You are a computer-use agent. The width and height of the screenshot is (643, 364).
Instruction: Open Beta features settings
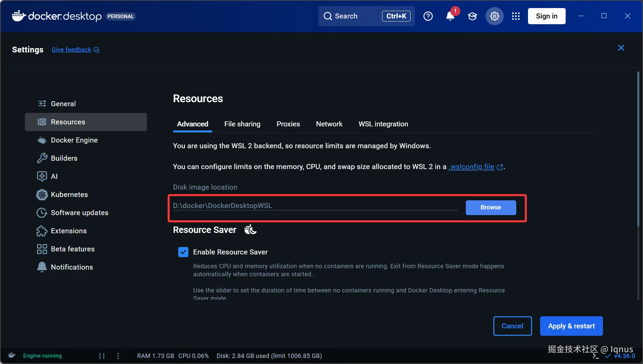click(x=86, y=249)
